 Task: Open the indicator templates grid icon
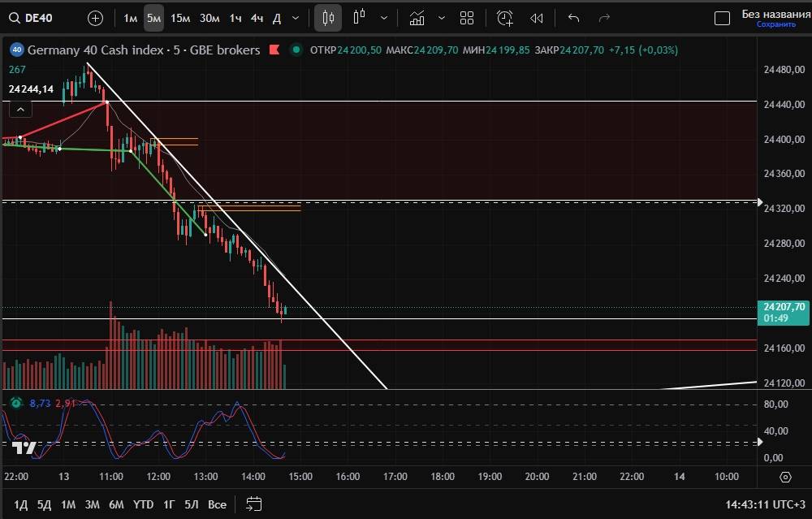tap(467, 18)
